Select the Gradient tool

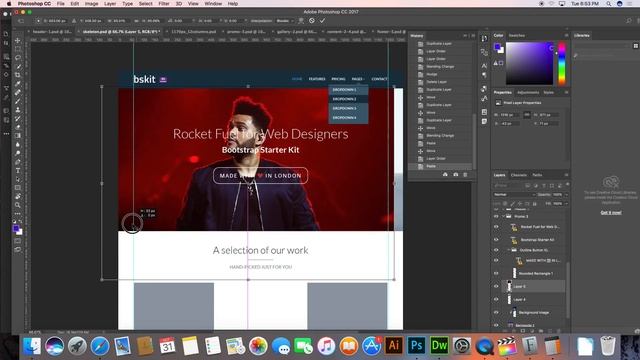pos(18,136)
